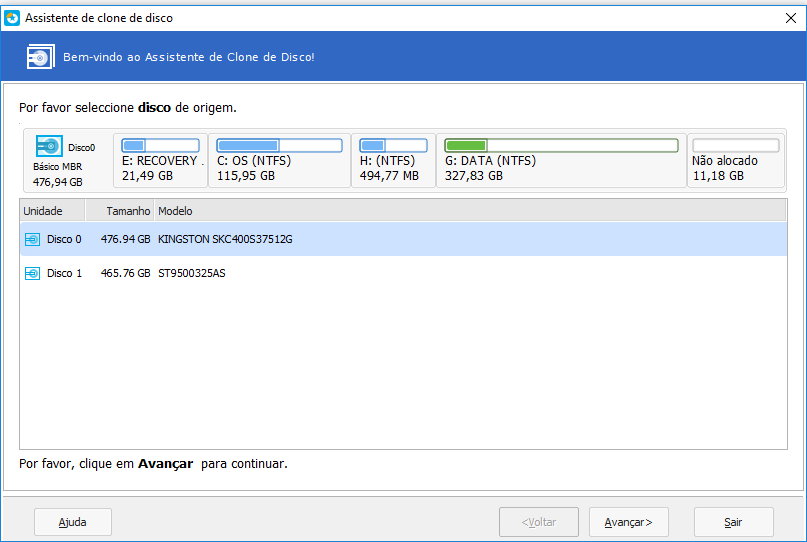Click the C: OS usage bar

point(279,145)
